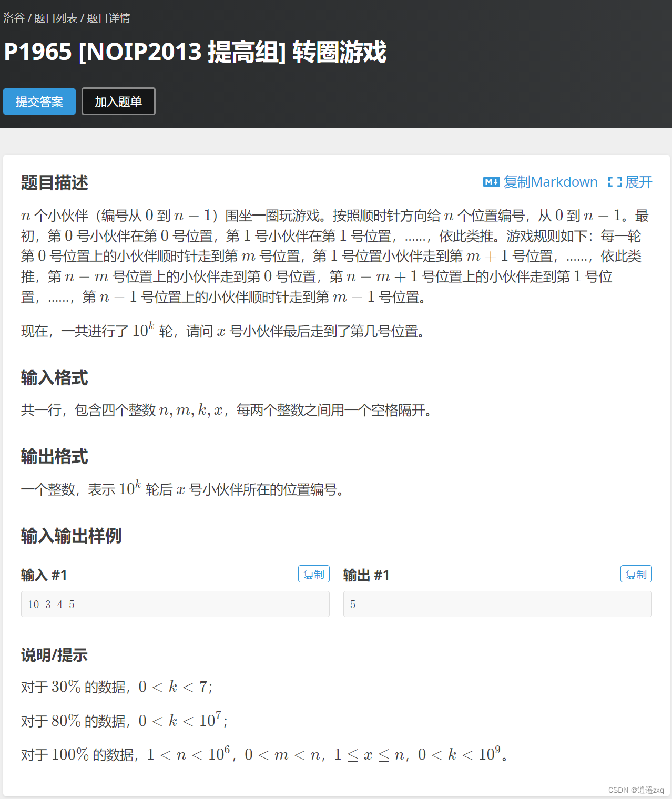Click the 加入题单 add-to-list button
The width and height of the screenshot is (672, 799).
pos(118,101)
